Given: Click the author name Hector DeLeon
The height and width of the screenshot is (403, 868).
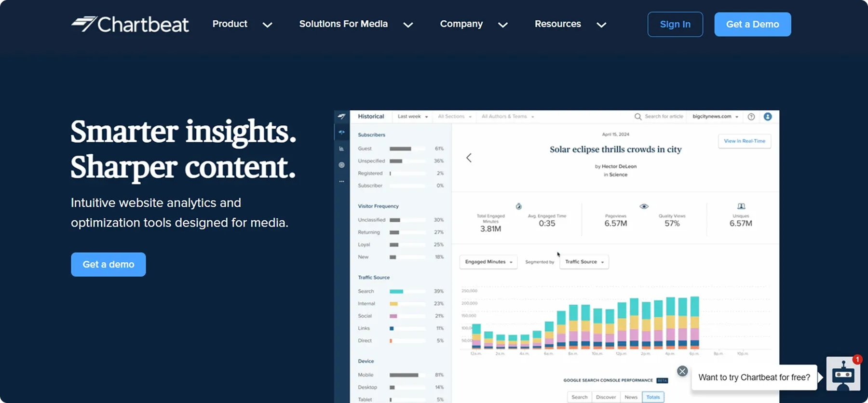Looking at the screenshot, I should coord(619,166).
